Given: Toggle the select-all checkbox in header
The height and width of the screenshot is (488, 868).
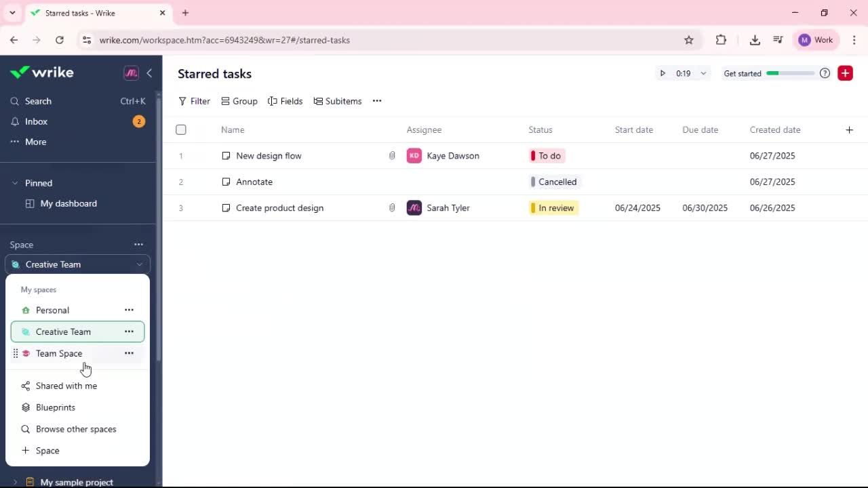Looking at the screenshot, I should click(181, 129).
